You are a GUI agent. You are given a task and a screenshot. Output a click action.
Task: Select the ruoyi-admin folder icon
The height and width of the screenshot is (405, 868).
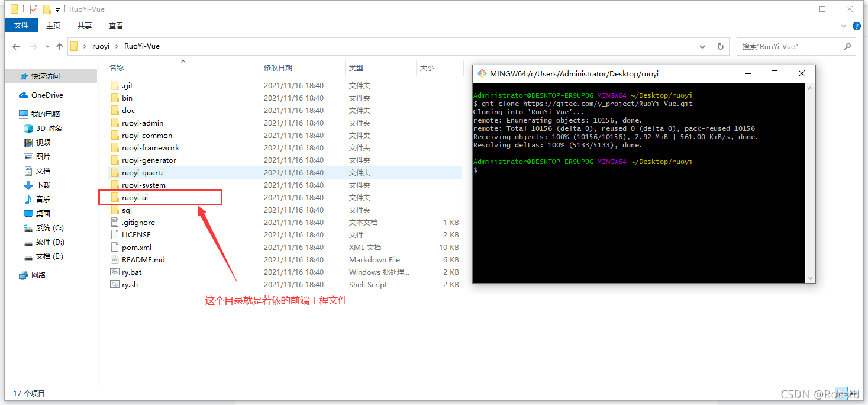point(115,123)
